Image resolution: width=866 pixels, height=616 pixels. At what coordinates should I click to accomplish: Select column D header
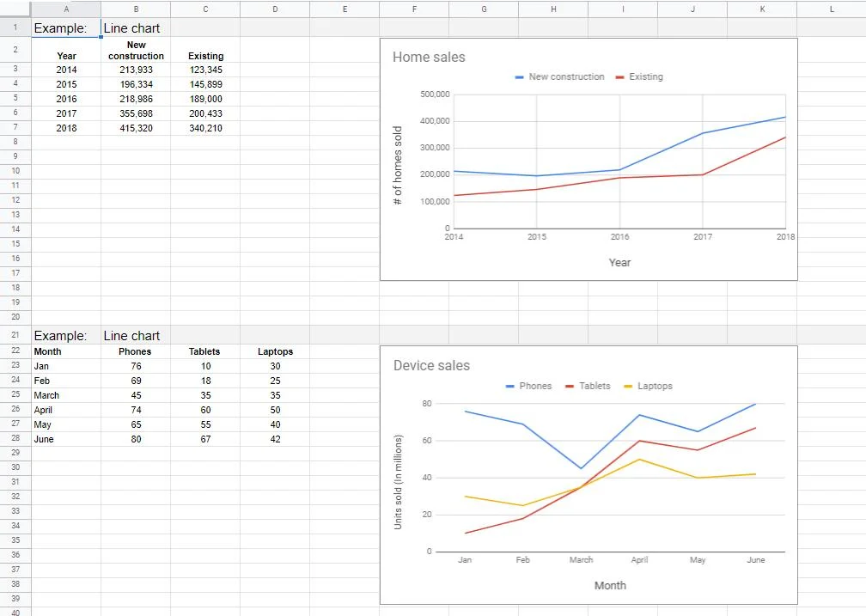click(x=274, y=9)
